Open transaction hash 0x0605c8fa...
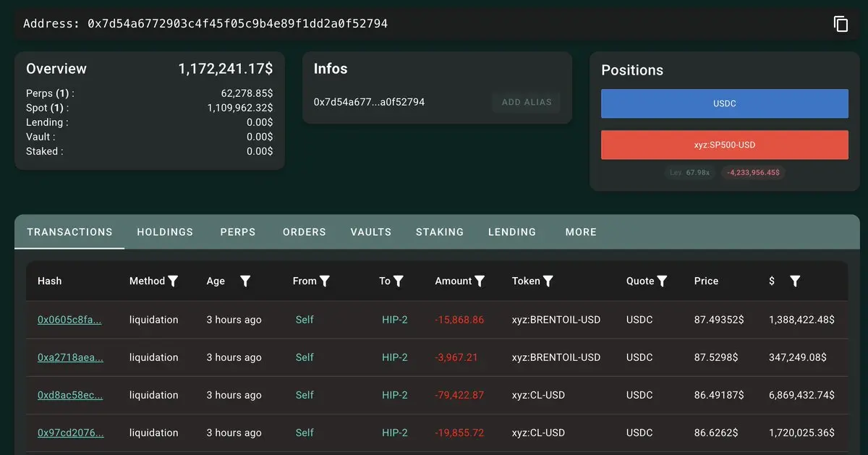This screenshot has height=455, width=868. coord(69,320)
